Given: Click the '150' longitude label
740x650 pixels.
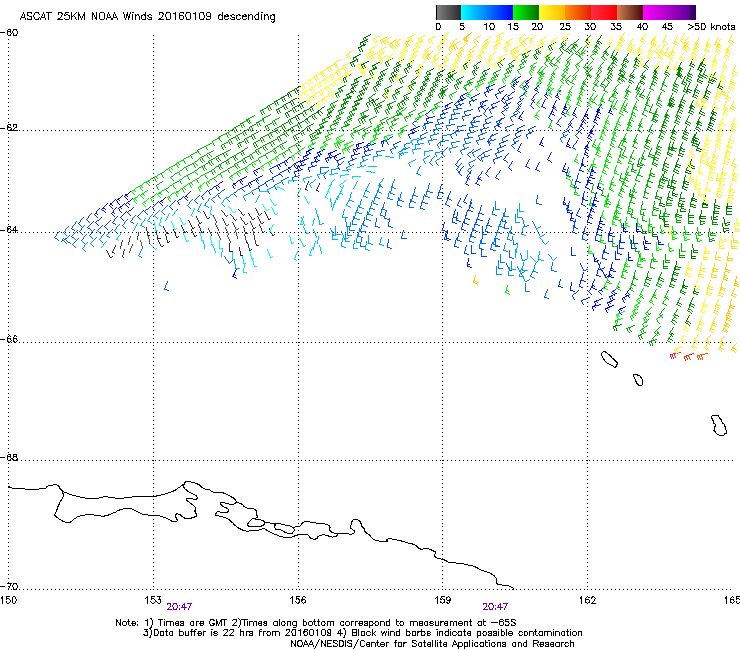Looking at the screenshot, I should pyautogui.click(x=8, y=600).
